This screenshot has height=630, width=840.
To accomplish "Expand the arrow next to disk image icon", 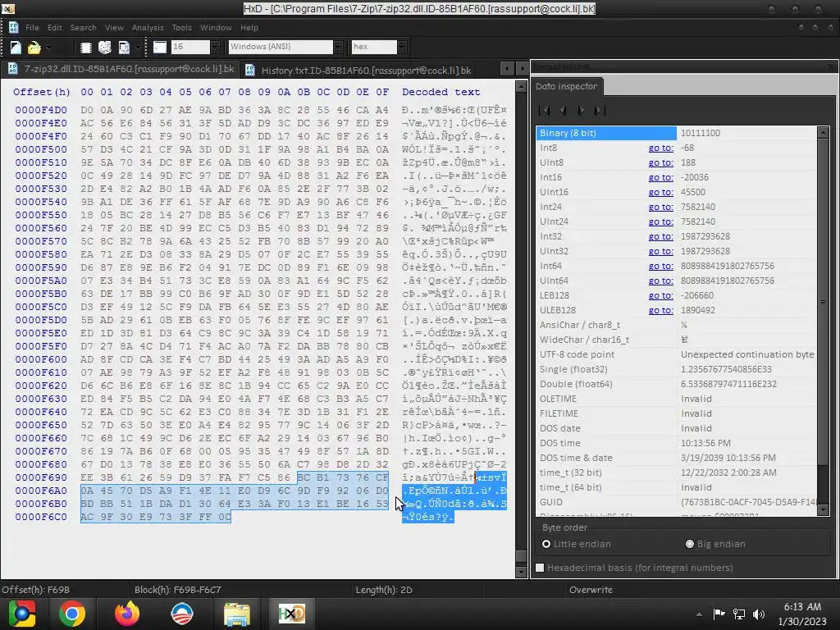I will [x=138, y=47].
